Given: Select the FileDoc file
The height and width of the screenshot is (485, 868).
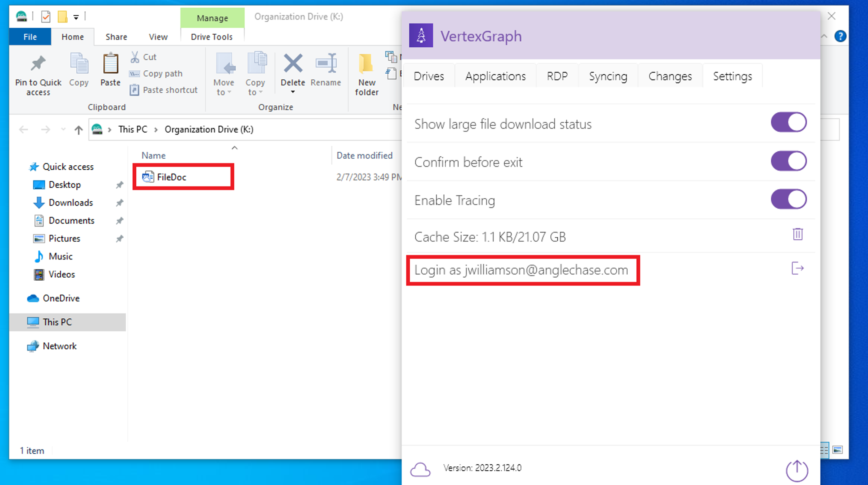Looking at the screenshot, I should click(172, 177).
